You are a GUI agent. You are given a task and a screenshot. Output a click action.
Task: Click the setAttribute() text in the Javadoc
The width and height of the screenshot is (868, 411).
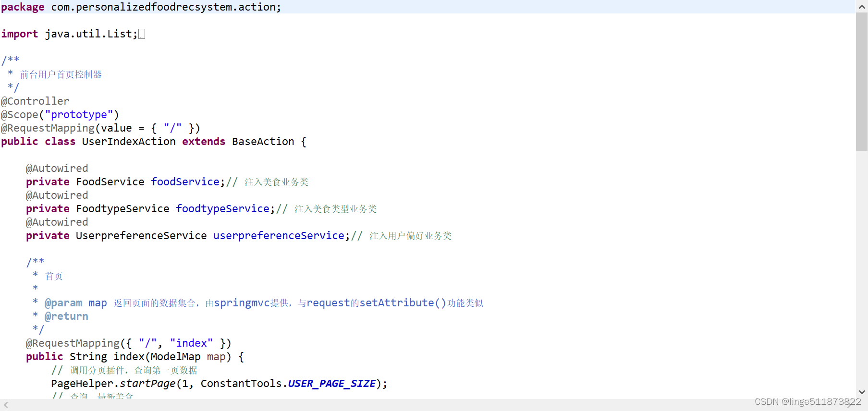[x=403, y=303]
